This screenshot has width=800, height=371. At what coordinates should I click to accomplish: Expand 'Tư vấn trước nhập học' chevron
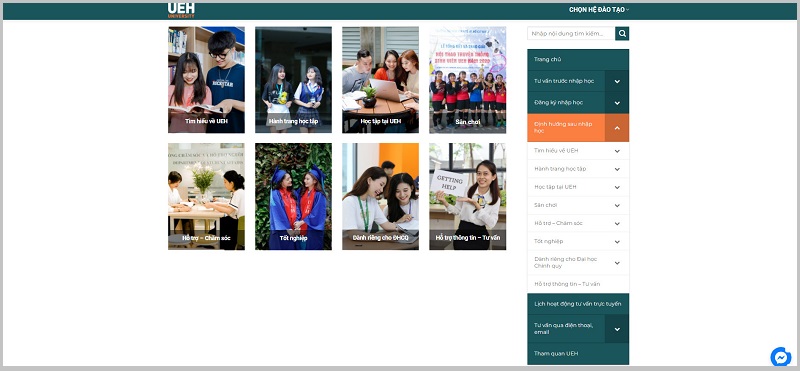point(617,81)
